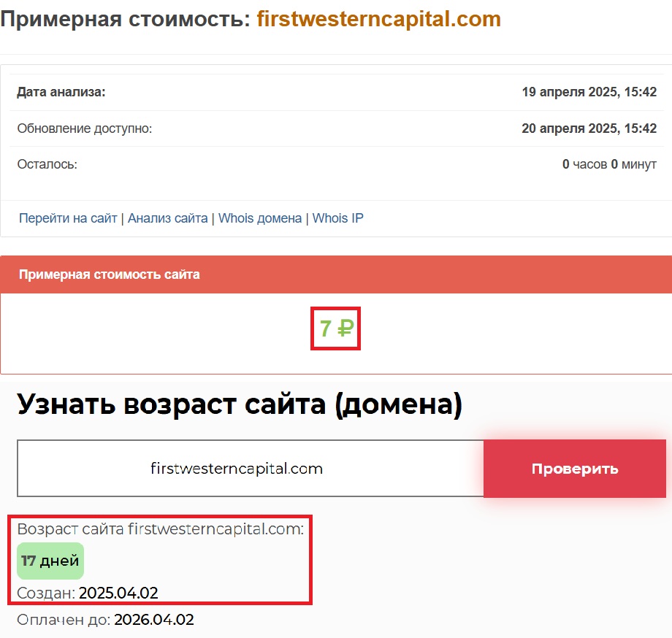672x638 pixels.
Task: Click the green "17 дней" age badge
Action: coord(50,561)
